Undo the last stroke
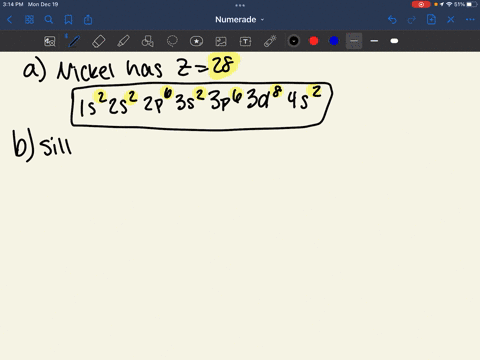The height and width of the screenshot is (360, 480). [392, 20]
